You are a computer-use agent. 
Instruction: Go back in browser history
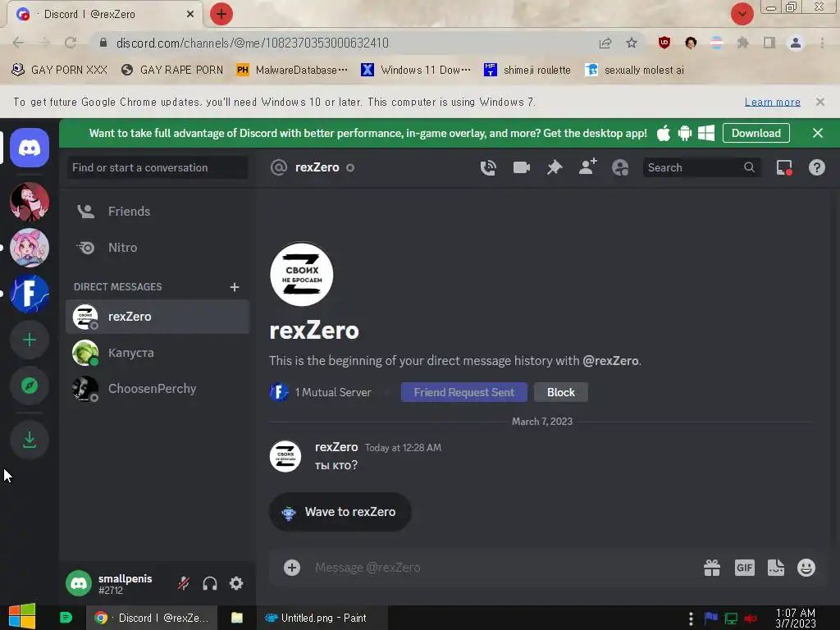(x=18, y=43)
